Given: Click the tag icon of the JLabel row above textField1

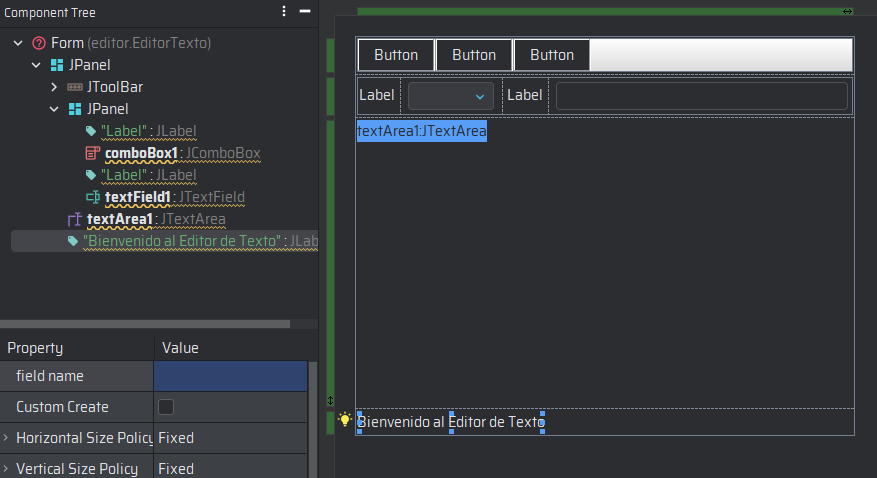Looking at the screenshot, I should pos(91,176).
